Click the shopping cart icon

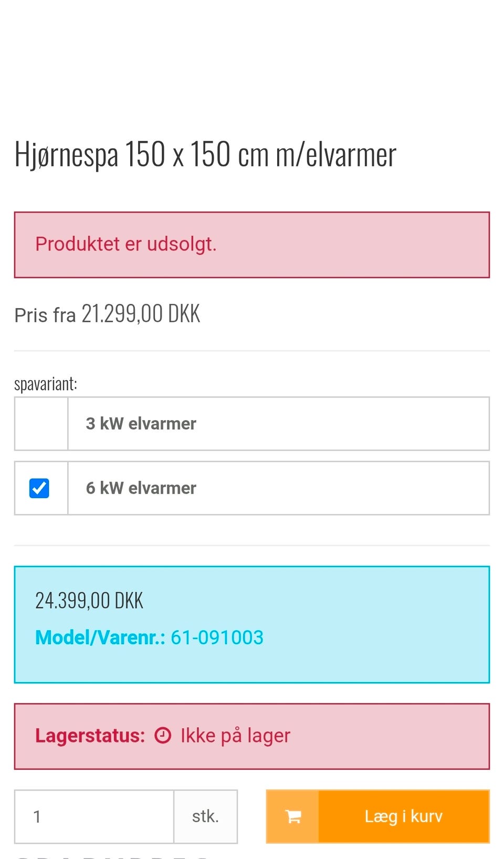pyautogui.click(x=293, y=816)
